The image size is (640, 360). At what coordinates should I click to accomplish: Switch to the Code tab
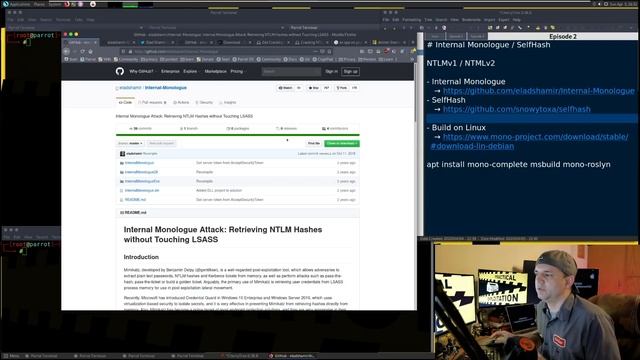(125, 102)
